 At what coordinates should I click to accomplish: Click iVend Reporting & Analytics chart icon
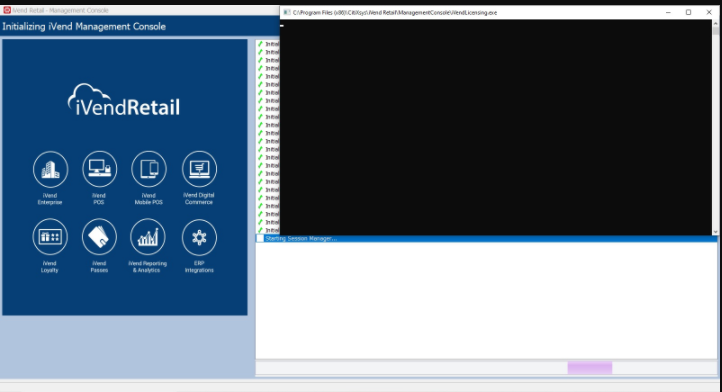click(148, 237)
